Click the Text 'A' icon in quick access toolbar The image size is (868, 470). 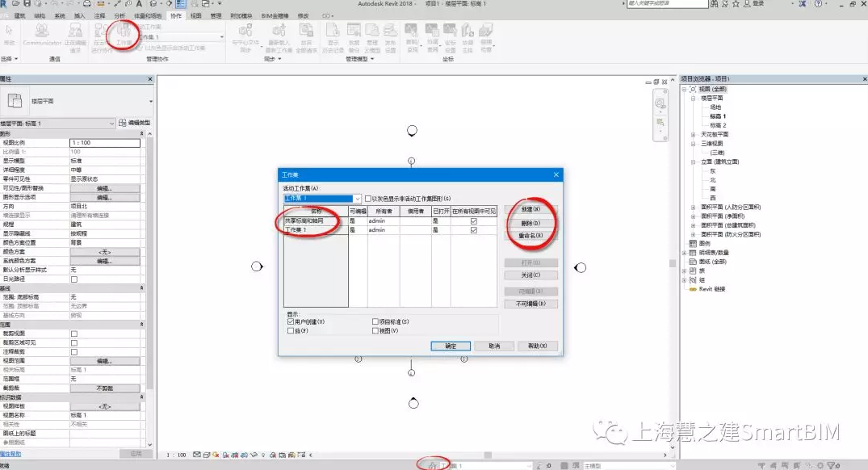coord(139,3)
